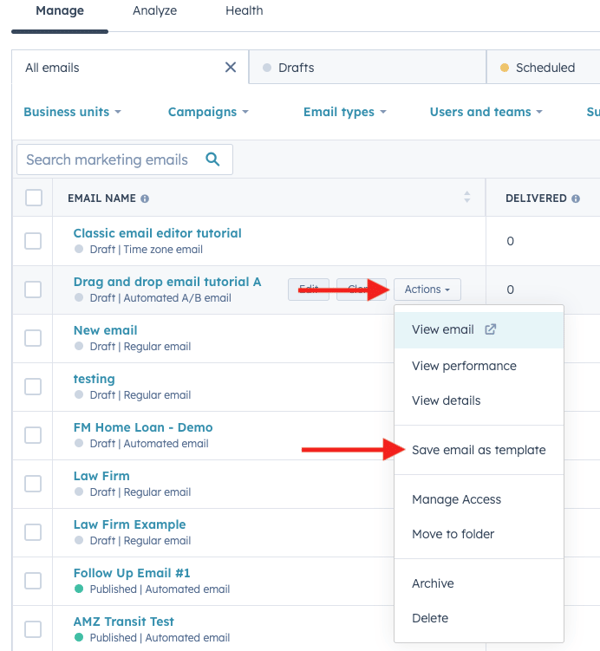Image resolution: width=600 pixels, height=651 pixels.
Task: Tick the Law Firm Example checkbox
Action: 33,532
